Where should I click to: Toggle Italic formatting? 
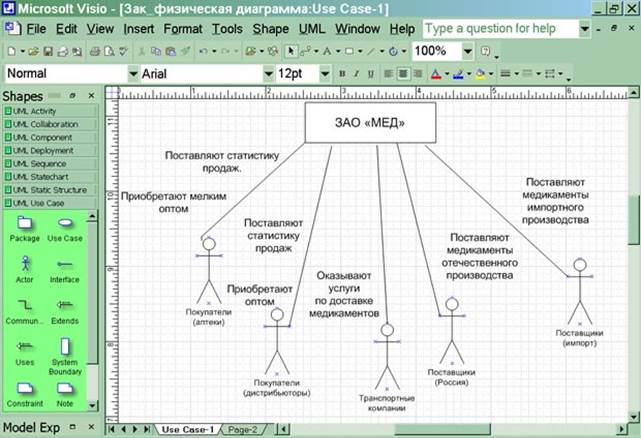[356, 74]
